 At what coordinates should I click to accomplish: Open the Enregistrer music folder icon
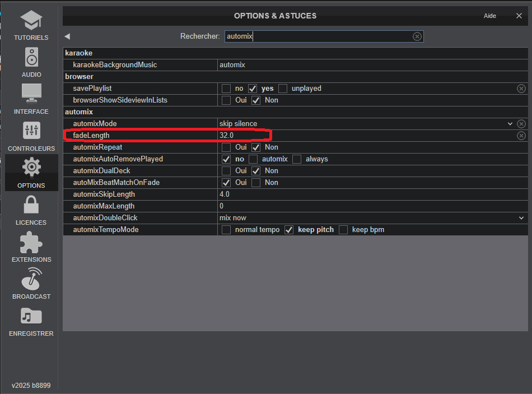[x=31, y=316]
